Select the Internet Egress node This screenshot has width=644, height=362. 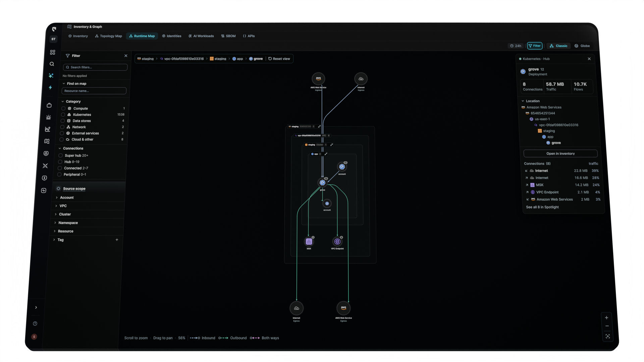297,308
